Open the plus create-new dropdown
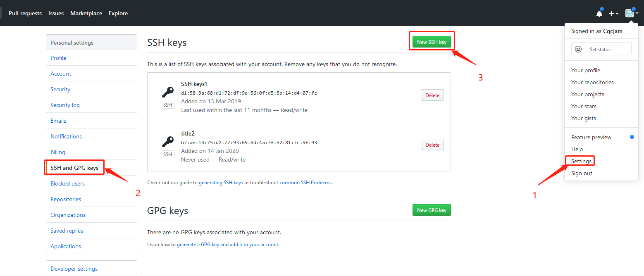Image resolution: width=644 pixels, height=276 pixels. tap(614, 14)
